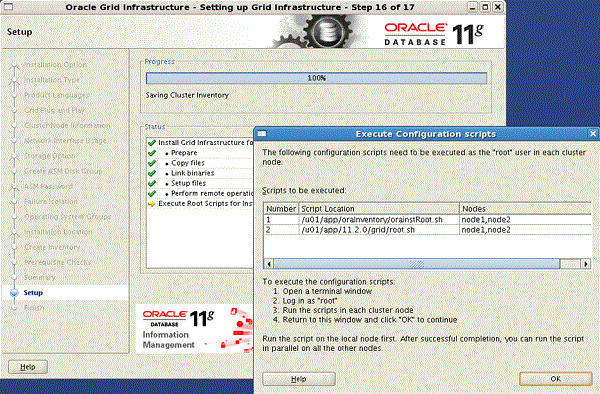Viewport: 600px width, 394px height.
Task: Select the Cluster Node Information step
Action: [x=67, y=125]
